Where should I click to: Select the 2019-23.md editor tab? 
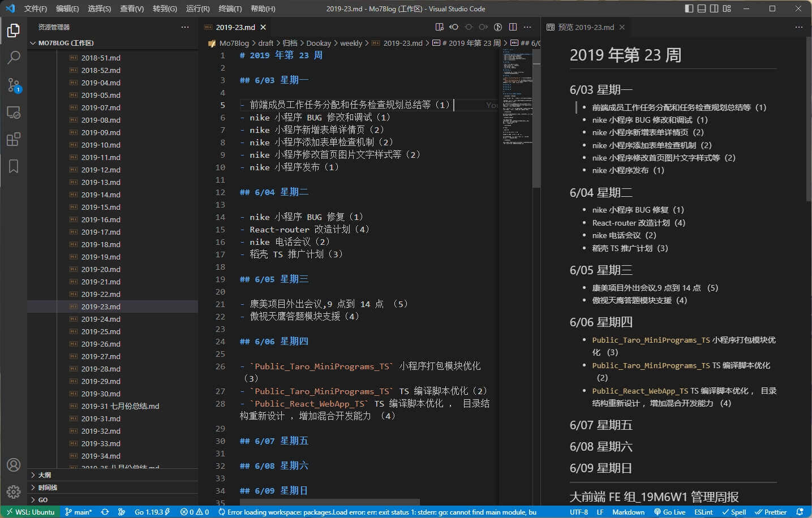pos(235,27)
